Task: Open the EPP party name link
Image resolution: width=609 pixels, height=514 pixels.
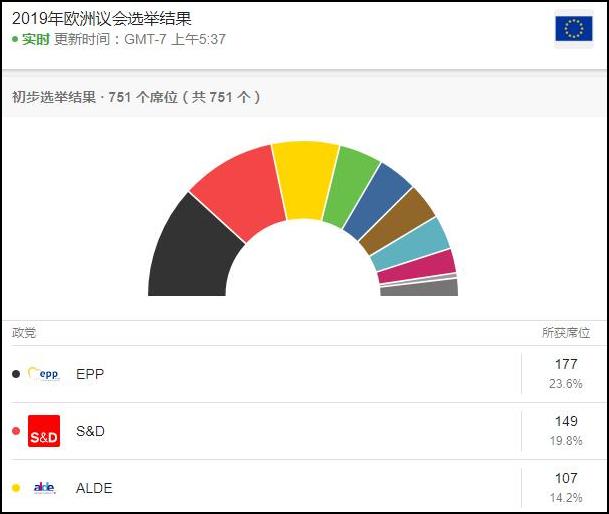Action: click(90, 374)
